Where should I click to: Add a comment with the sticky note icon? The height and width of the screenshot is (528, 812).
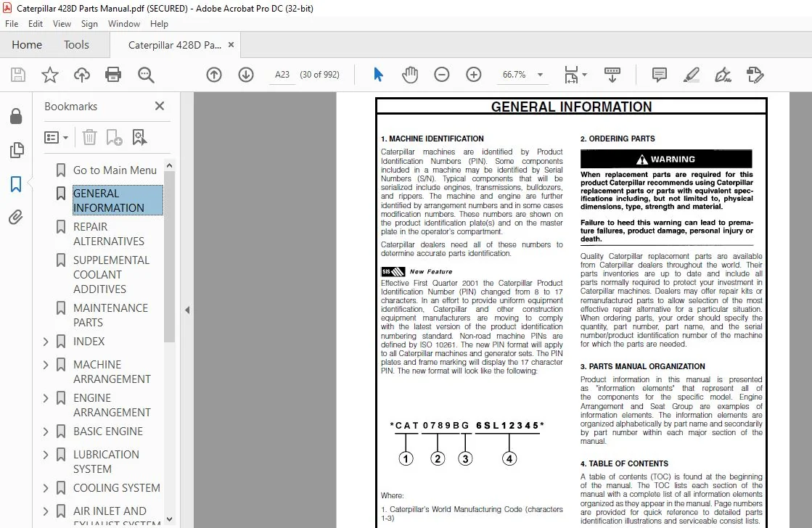click(659, 75)
